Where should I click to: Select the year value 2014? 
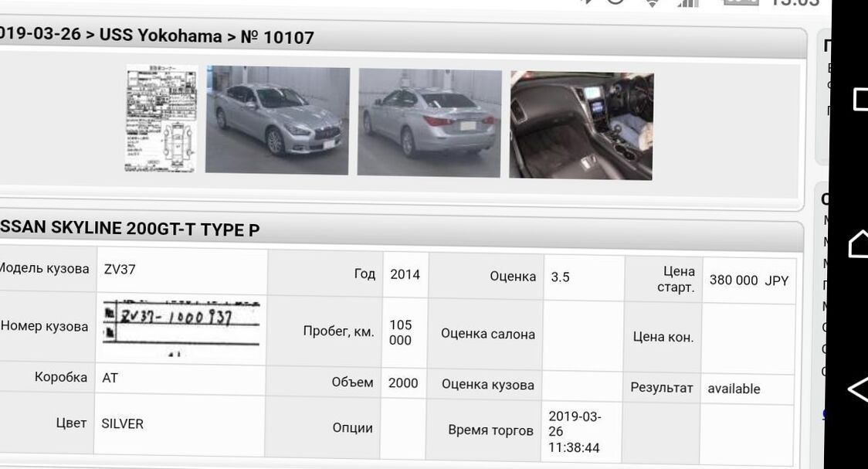coord(405,274)
